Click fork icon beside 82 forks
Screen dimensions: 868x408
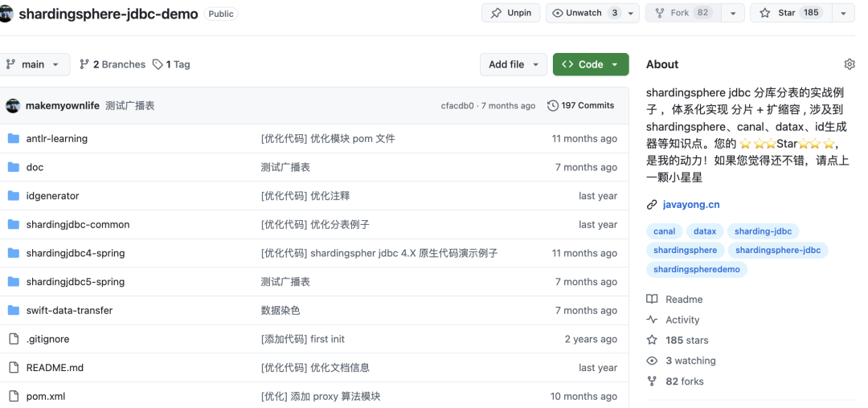652,381
